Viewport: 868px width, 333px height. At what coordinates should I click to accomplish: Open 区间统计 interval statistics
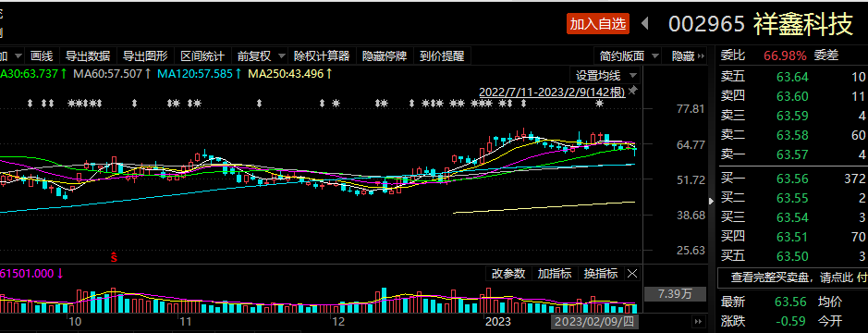tap(202, 55)
